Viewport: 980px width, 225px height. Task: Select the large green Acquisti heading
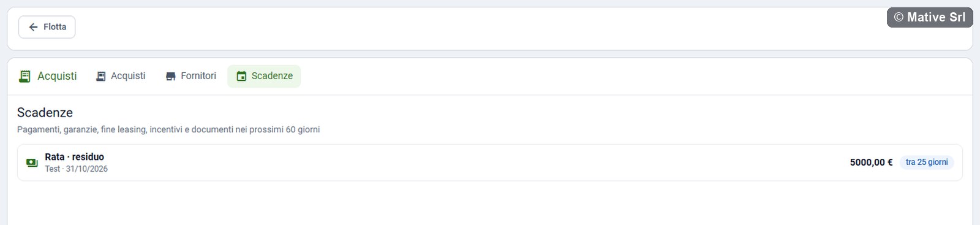pos(57,76)
